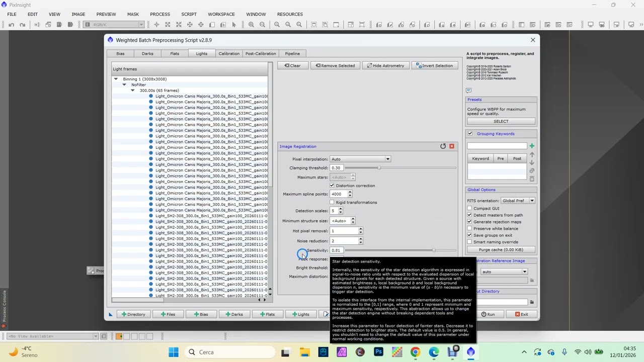Click the Remove Selected button
Viewport: 644px width, 362px height.
point(335,65)
